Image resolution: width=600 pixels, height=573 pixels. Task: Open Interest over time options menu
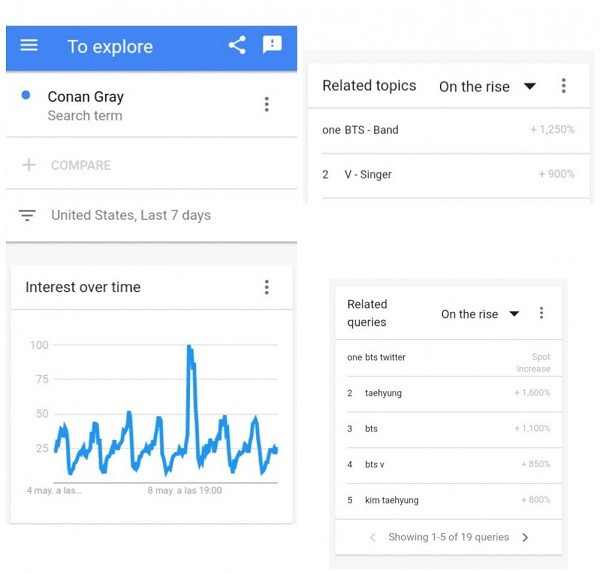[x=266, y=287]
